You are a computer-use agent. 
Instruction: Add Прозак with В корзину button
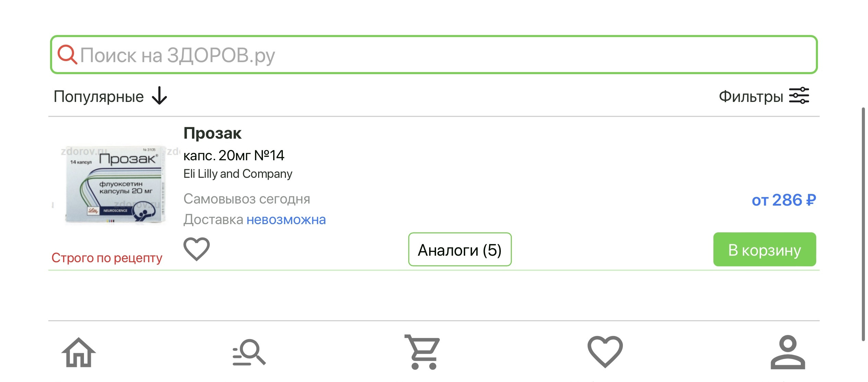pyautogui.click(x=764, y=250)
